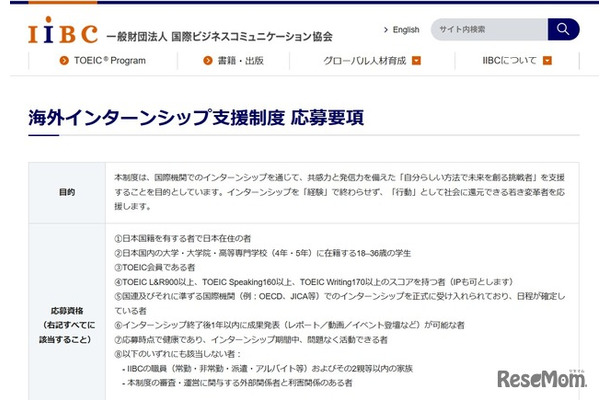
Task: Focus the サイト内検索 search field
Action: pos(489,29)
